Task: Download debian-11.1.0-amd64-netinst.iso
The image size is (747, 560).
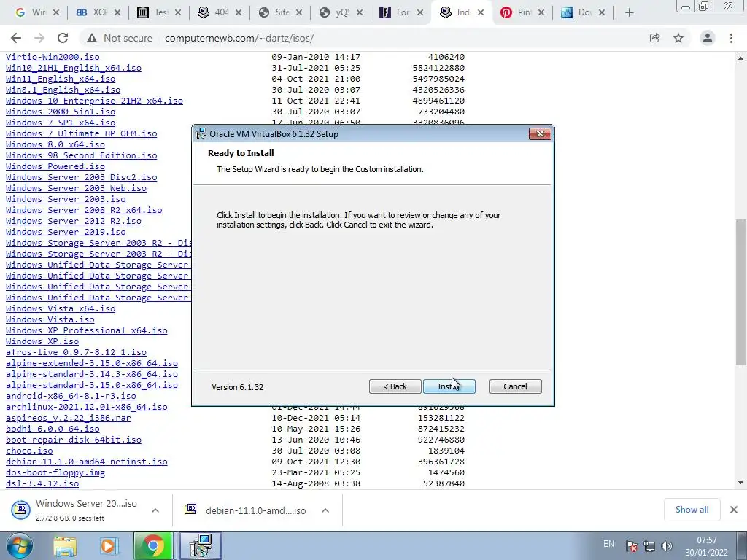Action: pos(87,462)
